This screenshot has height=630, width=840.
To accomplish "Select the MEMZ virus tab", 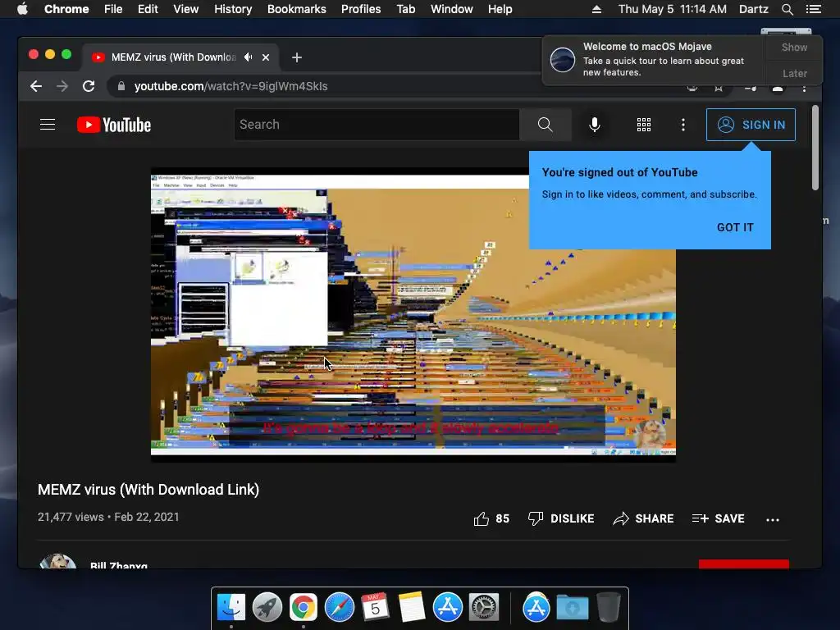I will pos(180,57).
